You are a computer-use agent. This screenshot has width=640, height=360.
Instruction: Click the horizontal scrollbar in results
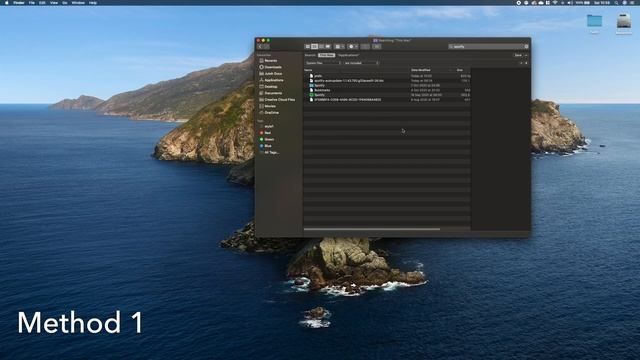(372, 229)
